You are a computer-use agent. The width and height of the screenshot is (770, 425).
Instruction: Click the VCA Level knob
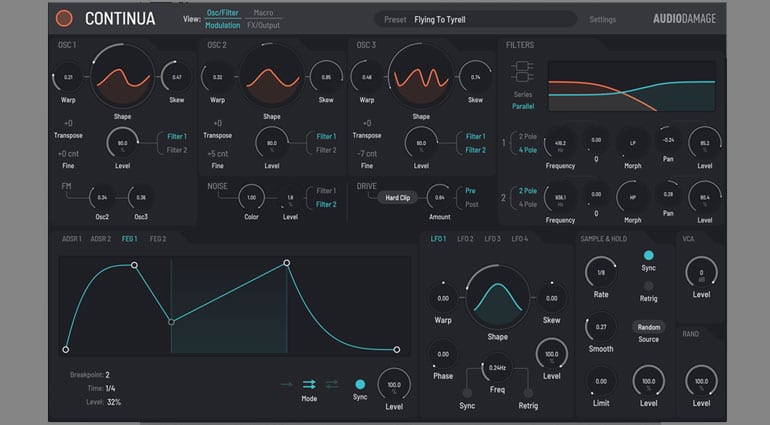[x=701, y=272]
